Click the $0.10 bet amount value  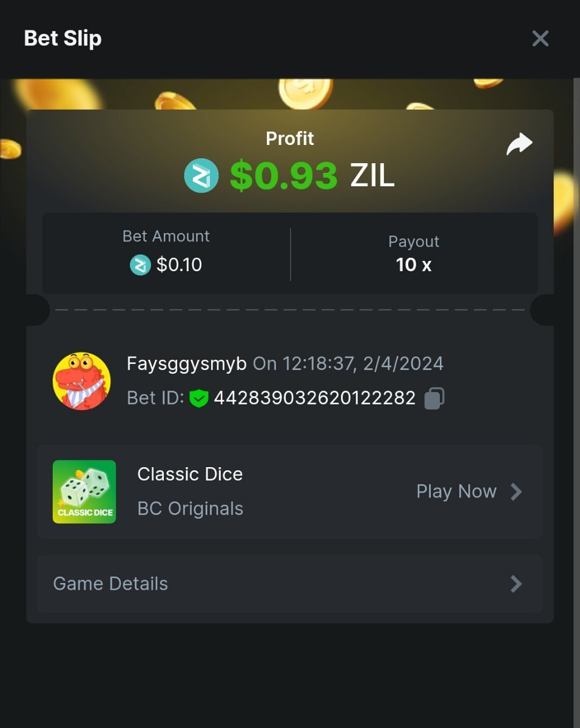(x=179, y=265)
